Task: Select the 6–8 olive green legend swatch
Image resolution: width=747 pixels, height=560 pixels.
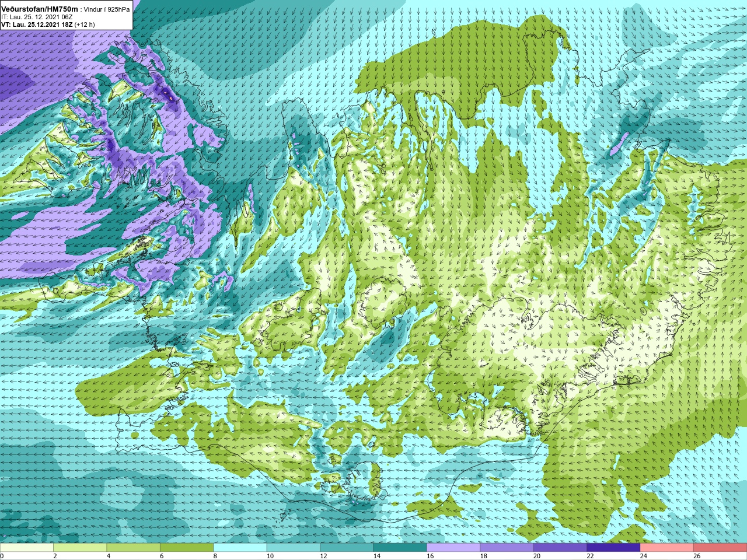Action: click(187, 548)
